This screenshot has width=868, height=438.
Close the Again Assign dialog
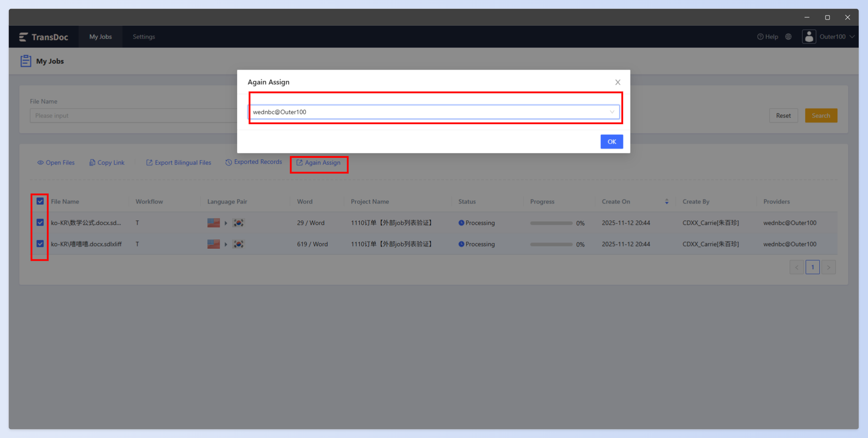point(618,82)
